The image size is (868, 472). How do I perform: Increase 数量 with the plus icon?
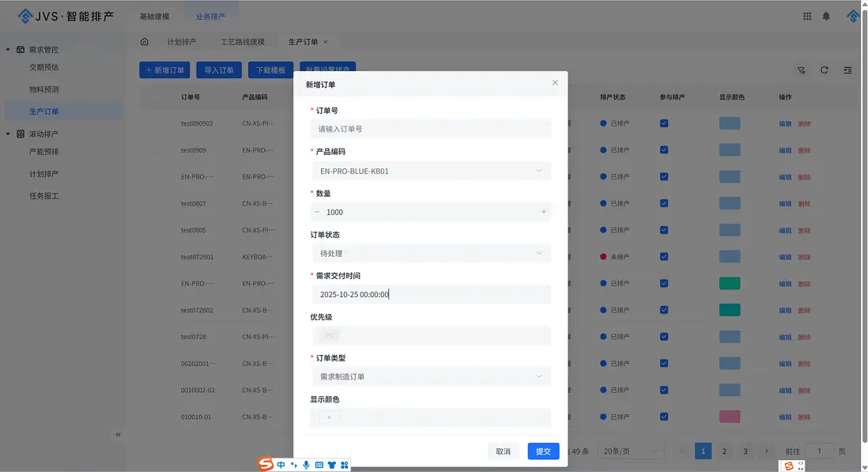point(543,212)
